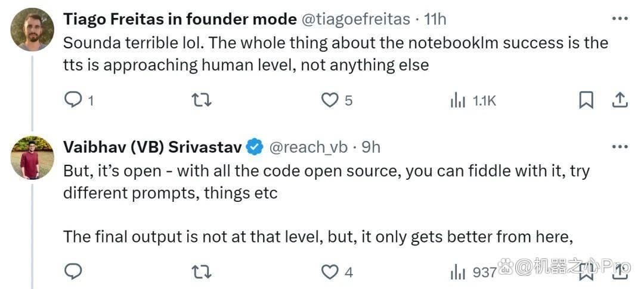Visit the @reach_vb handle link
Image resolution: width=644 pixels, height=289 pixels.
click(x=308, y=147)
